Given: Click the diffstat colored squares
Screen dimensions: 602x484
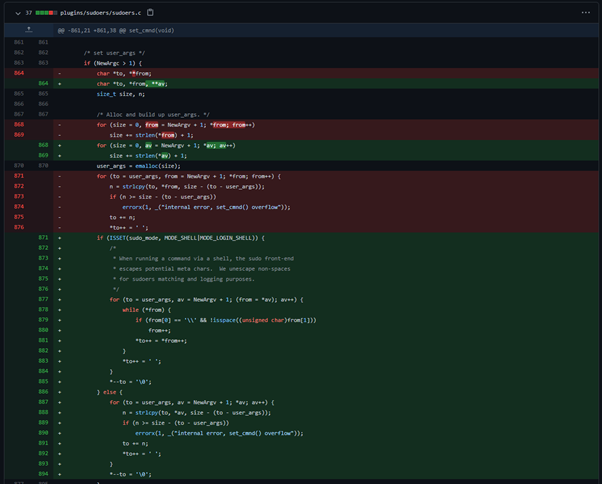Looking at the screenshot, I should (47, 13).
